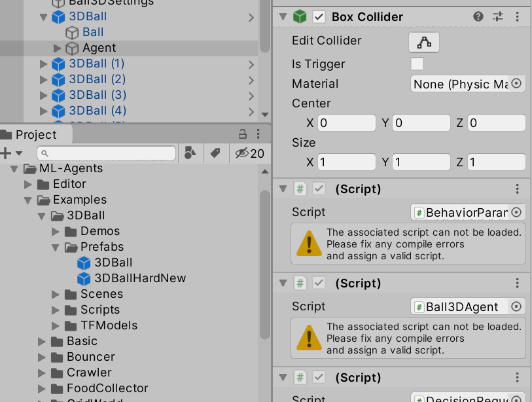The height and width of the screenshot is (402, 532).
Task: Pick a script for the Ball3DAgent field
Action: coord(516,306)
